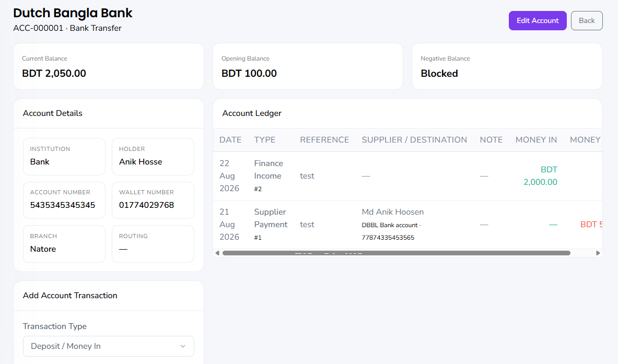Select the Opening Balance BDT 100.00 value
This screenshot has height=364, width=618.
(249, 73)
